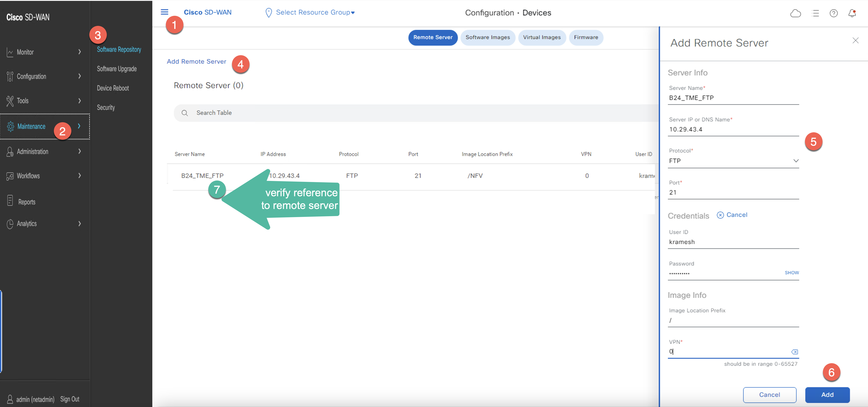Click the Analytics sidebar icon

point(10,224)
